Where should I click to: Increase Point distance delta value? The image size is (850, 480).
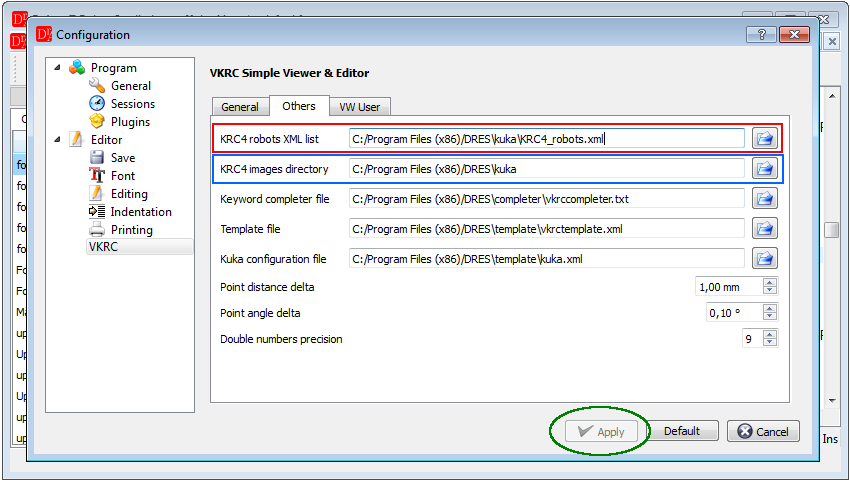pos(769,281)
